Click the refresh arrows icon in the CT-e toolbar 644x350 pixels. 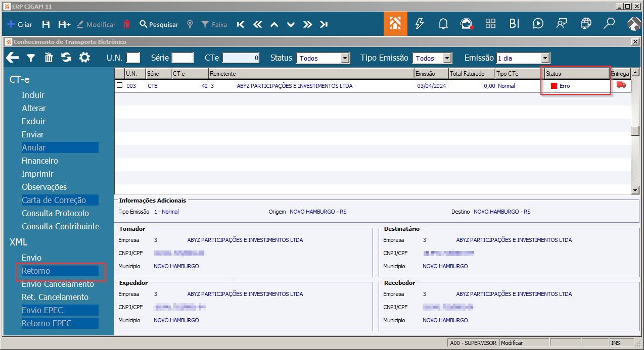pos(66,58)
